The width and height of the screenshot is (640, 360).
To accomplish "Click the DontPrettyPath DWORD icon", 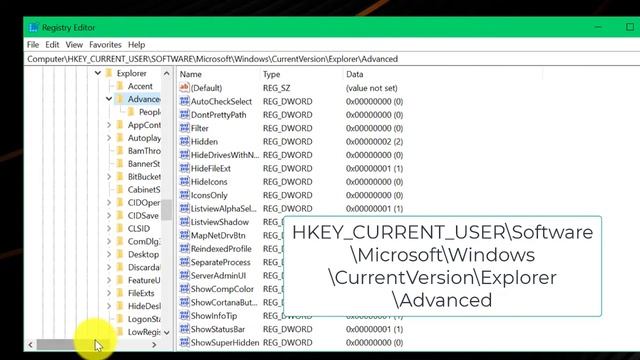I will (184, 114).
